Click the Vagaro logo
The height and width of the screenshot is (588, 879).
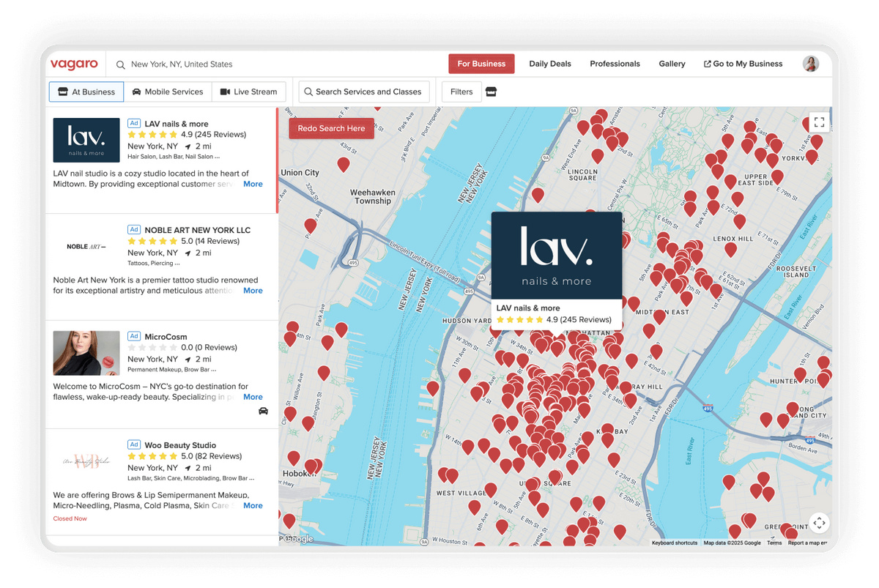click(74, 64)
